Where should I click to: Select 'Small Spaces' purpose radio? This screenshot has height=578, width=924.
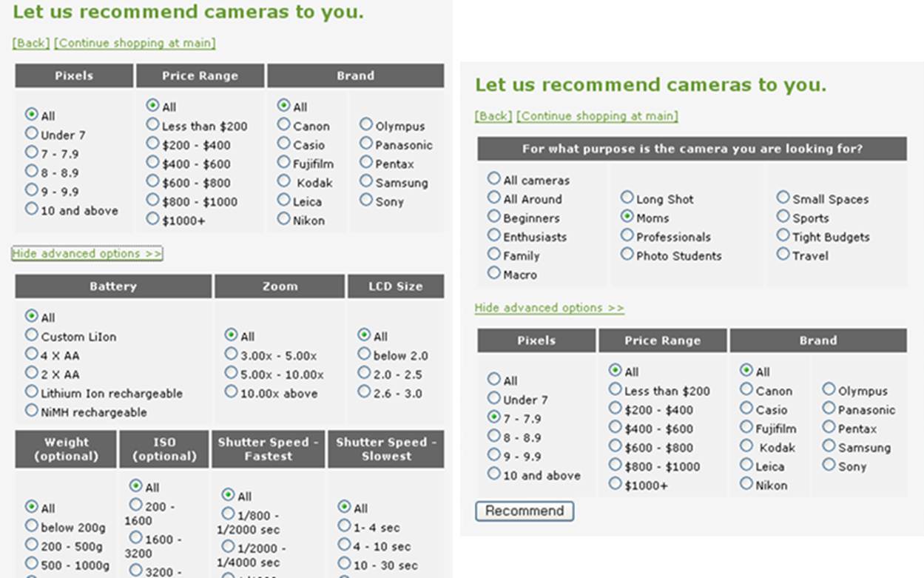[x=783, y=198]
